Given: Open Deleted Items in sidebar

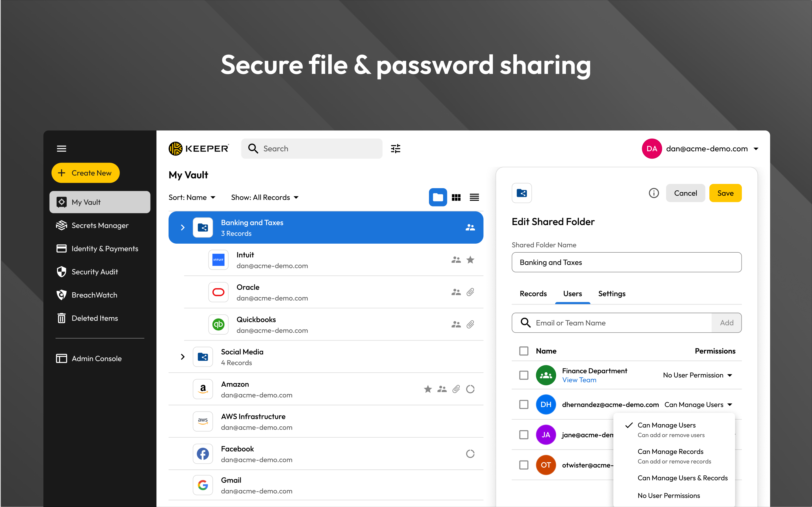Looking at the screenshot, I should [x=100, y=318].
